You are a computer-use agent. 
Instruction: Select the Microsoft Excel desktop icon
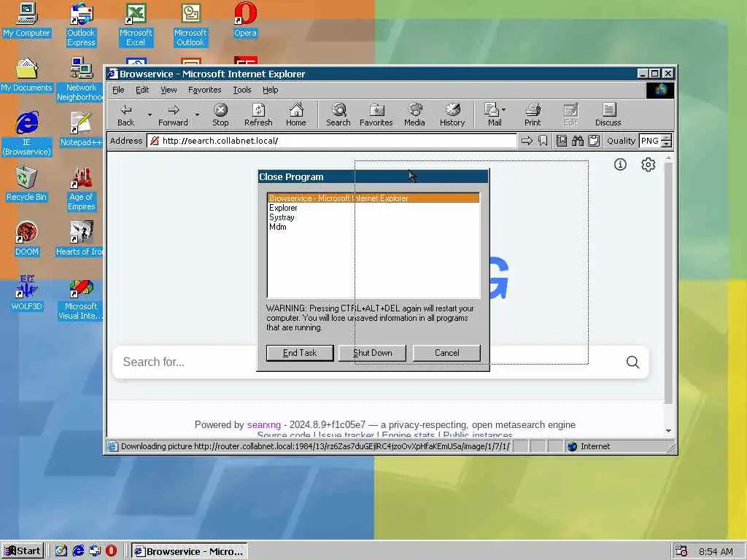pyautogui.click(x=136, y=25)
